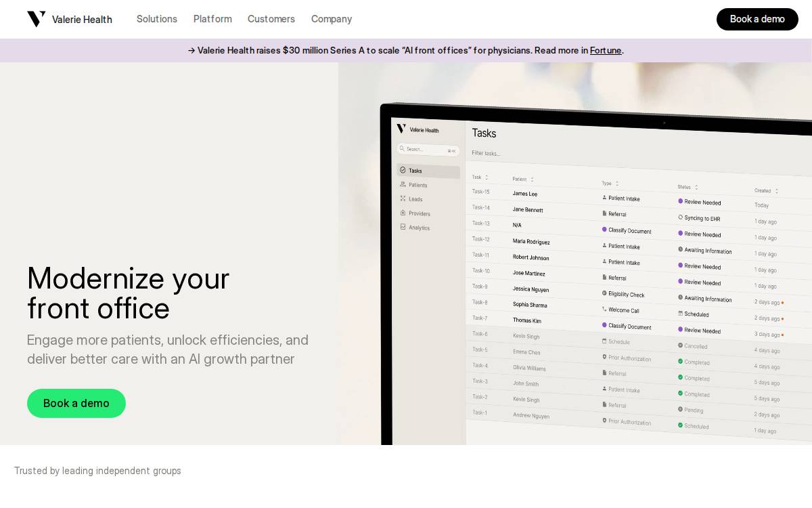Click purple Review Needed dot in Task-15 row
Screen dimensions: 812x508
pyautogui.click(x=681, y=201)
